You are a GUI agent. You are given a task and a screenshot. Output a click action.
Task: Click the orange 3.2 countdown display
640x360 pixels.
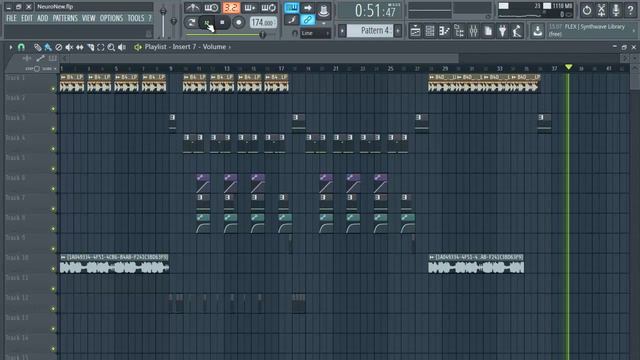point(231,8)
